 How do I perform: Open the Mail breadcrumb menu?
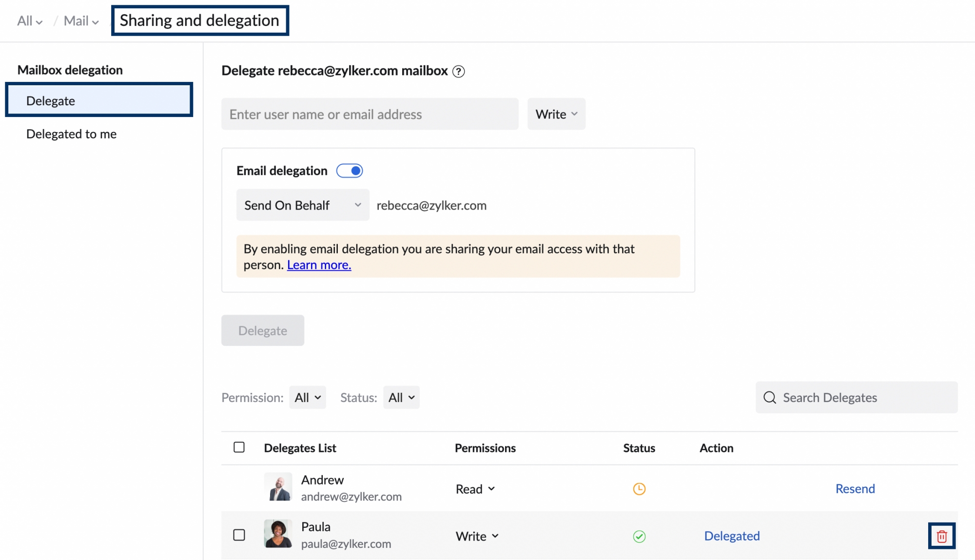(81, 21)
